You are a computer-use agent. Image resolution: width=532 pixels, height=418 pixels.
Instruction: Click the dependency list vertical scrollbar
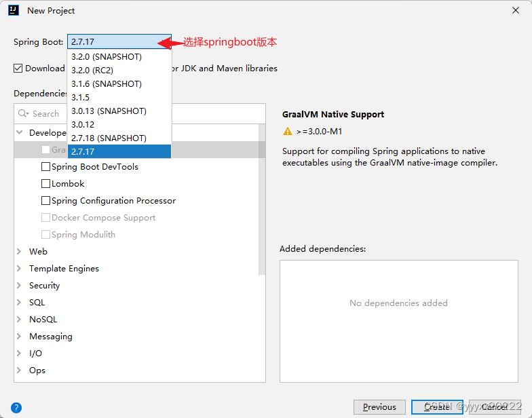pos(262,199)
